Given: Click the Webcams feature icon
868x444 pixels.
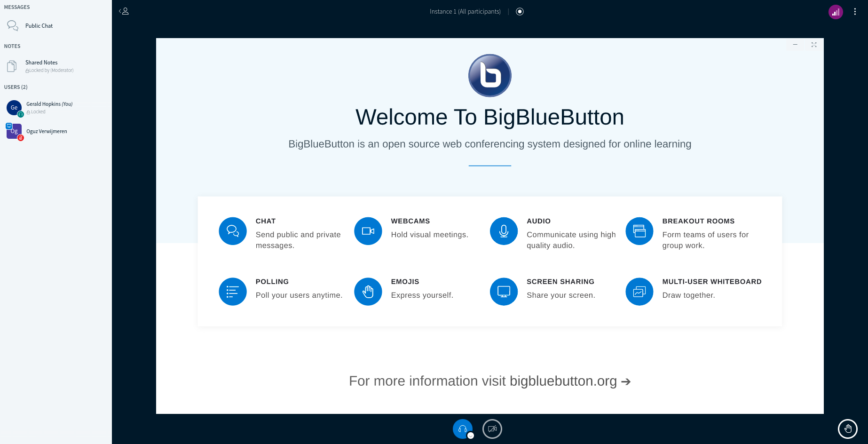Looking at the screenshot, I should (x=368, y=231).
